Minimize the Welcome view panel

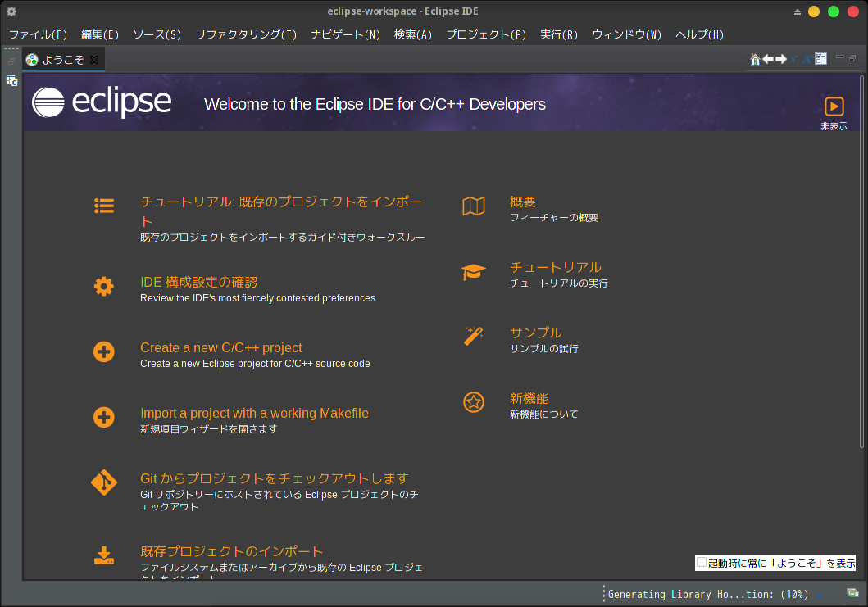(840, 57)
